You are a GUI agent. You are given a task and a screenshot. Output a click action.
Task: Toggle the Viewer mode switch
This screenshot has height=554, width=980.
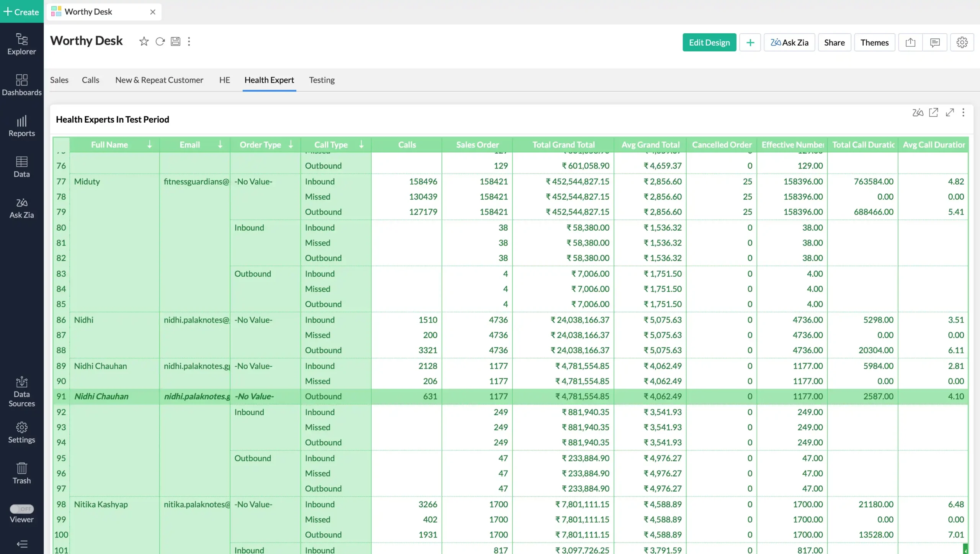click(x=22, y=509)
